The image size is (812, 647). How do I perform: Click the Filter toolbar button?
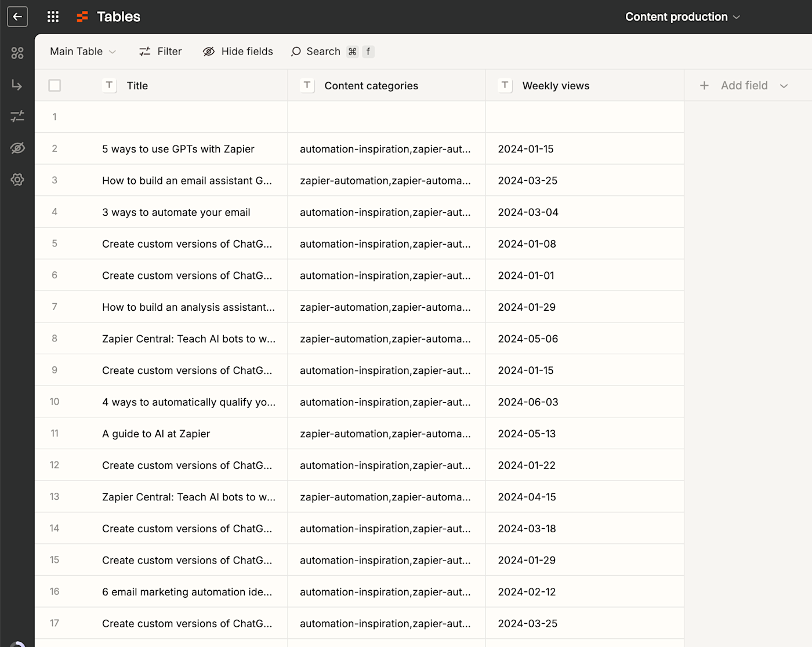[x=161, y=52]
